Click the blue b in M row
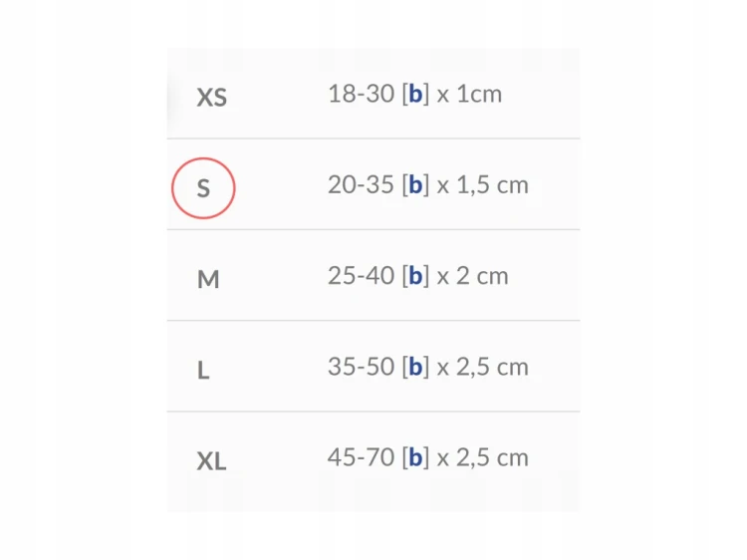Image resolution: width=747 pixels, height=560 pixels. tap(416, 275)
